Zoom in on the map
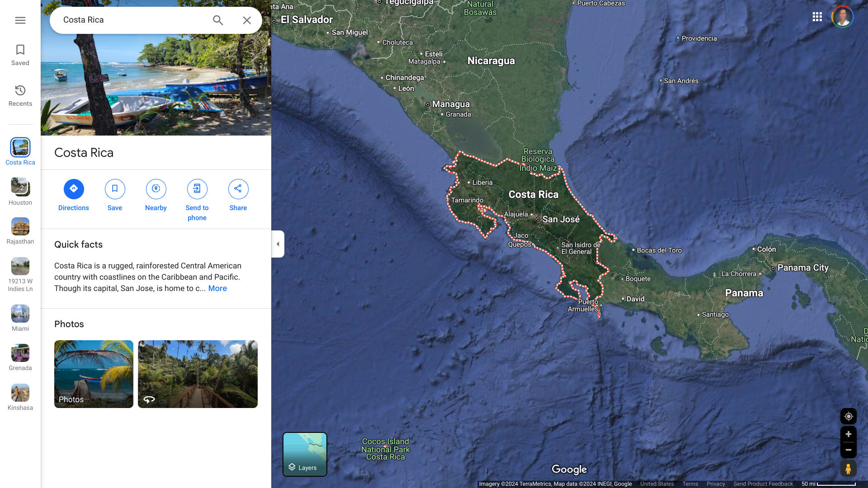 pyautogui.click(x=848, y=434)
